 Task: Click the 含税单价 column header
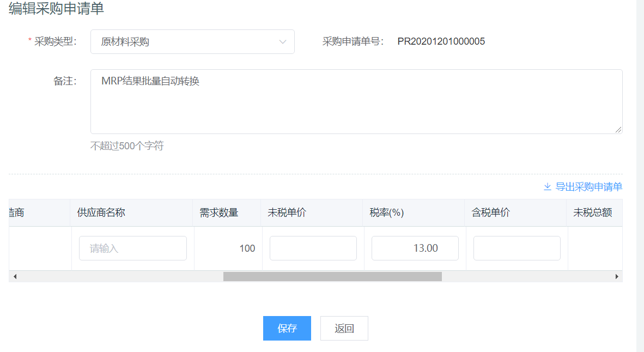491,213
